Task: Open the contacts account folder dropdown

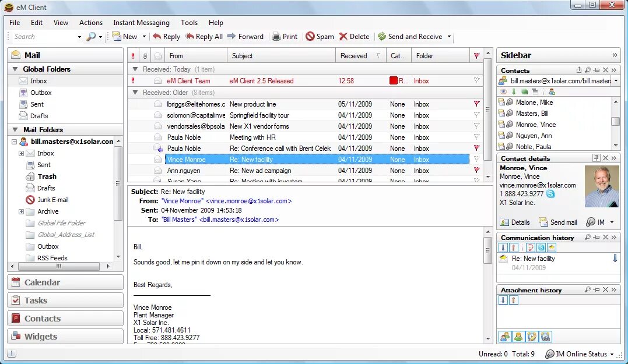Action: 616,81
